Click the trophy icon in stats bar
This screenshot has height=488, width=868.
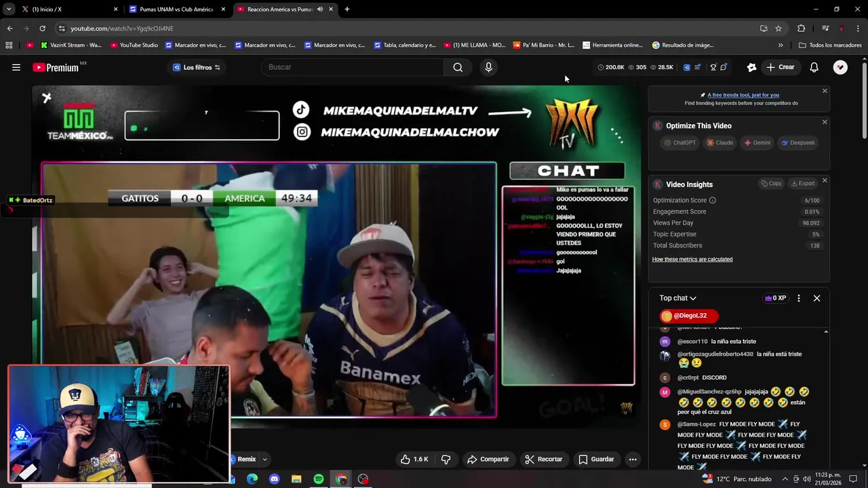click(x=713, y=67)
